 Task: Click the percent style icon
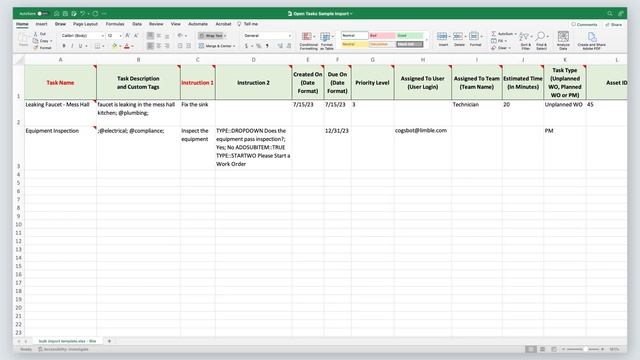click(x=258, y=46)
